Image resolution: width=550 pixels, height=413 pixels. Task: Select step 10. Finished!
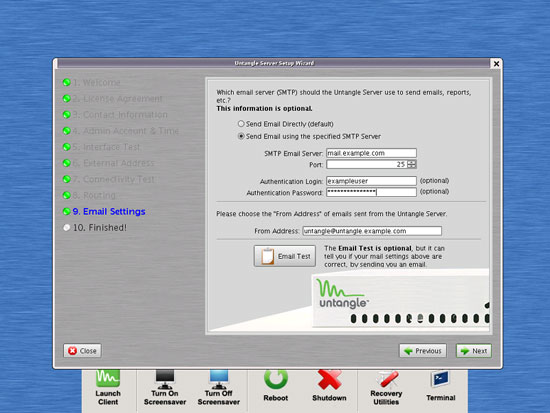click(x=95, y=228)
